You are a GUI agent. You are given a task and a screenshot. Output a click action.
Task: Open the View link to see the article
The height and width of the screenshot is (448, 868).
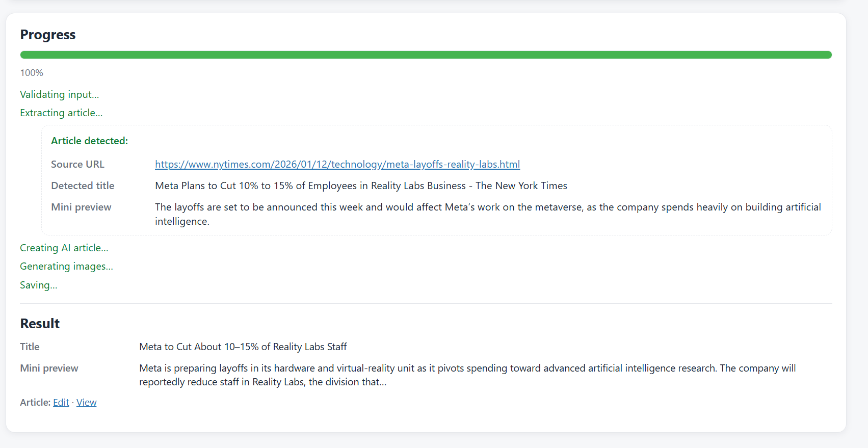pyautogui.click(x=86, y=402)
